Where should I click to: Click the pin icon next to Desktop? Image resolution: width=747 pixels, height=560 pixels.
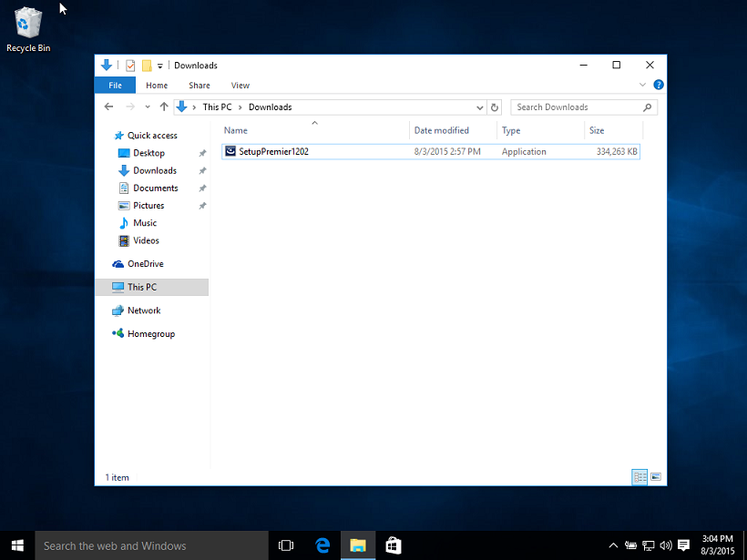pyautogui.click(x=202, y=153)
